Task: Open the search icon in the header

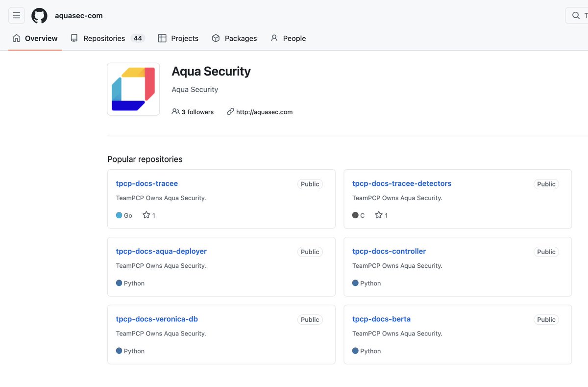Action: tap(576, 15)
